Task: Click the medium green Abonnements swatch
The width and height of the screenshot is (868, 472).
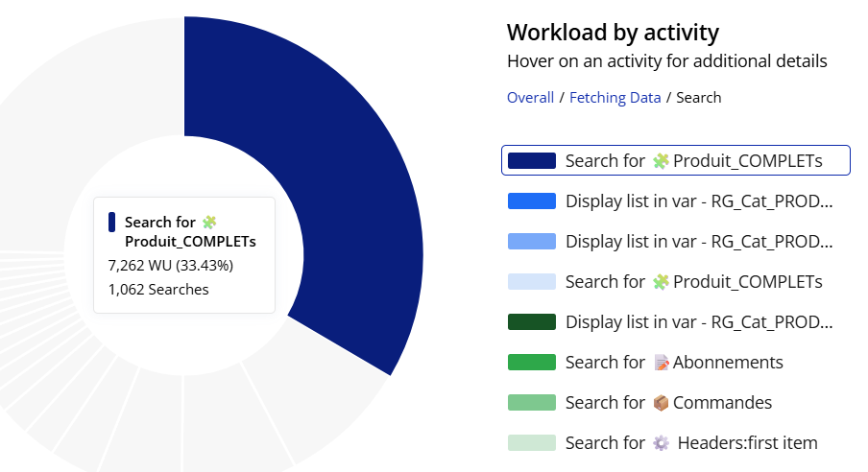Action: click(531, 362)
